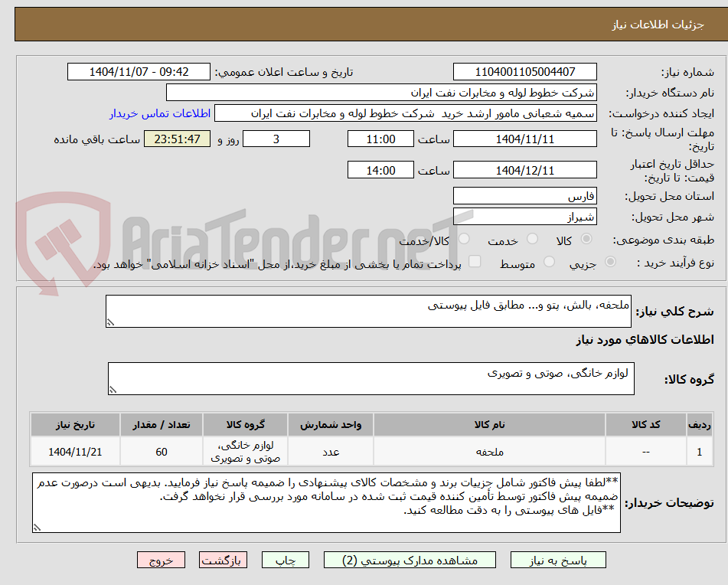Click the شرح کلی نیاز text area

click(368, 311)
